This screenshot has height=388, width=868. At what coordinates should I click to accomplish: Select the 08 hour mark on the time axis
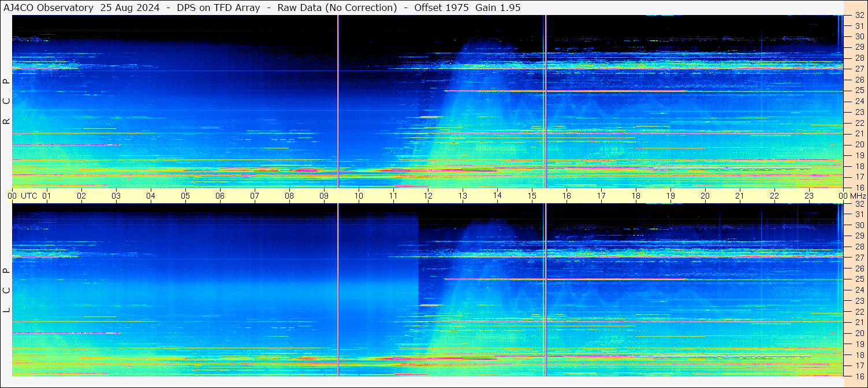pyautogui.click(x=289, y=196)
